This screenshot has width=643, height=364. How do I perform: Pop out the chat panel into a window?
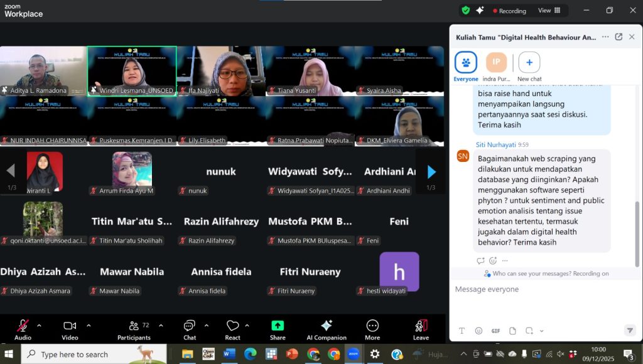pyautogui.click(x=619, y=37)
